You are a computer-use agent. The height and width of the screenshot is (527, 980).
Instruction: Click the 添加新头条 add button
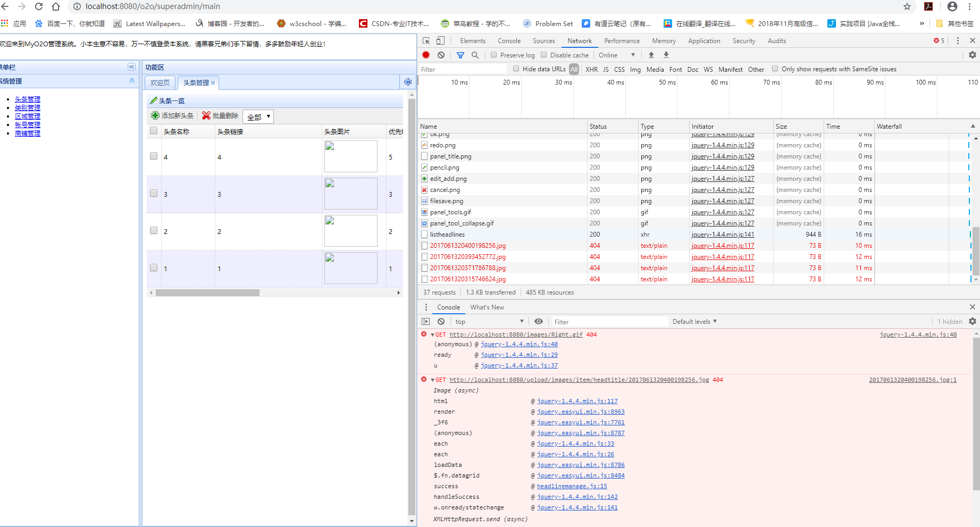(172, 115)
